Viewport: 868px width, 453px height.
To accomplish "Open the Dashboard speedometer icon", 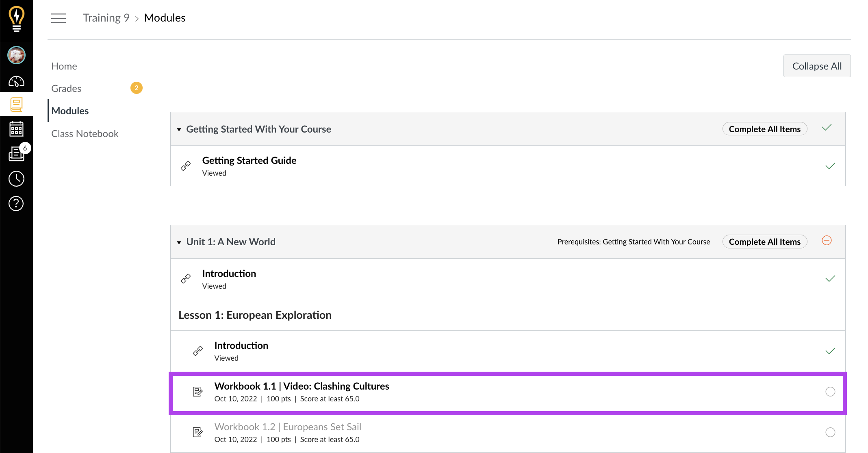I will pos(16,81).
